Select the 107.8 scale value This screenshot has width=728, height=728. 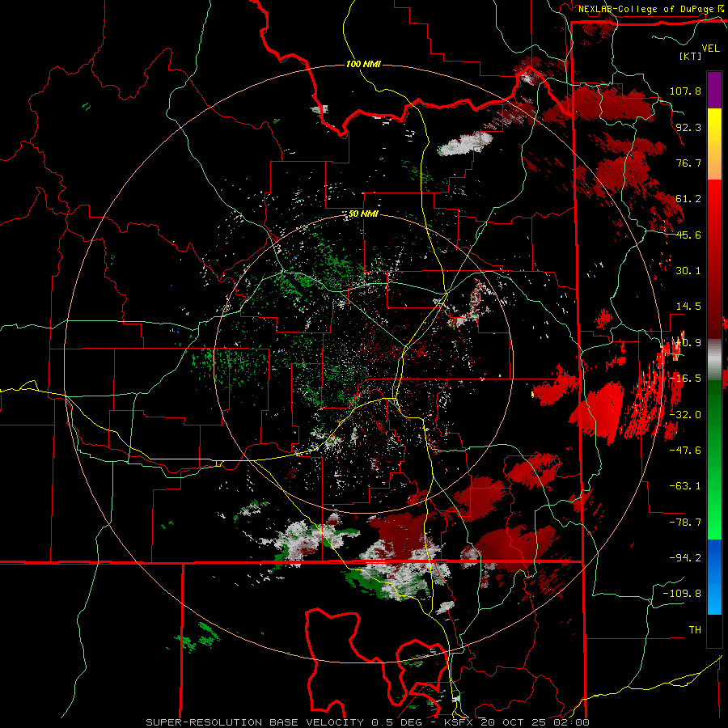click(685, 91)
